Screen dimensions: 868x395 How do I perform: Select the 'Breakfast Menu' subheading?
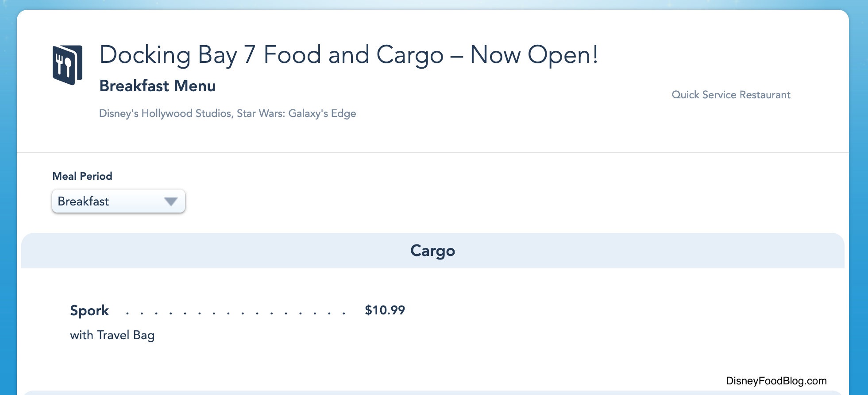coord(157,86)
